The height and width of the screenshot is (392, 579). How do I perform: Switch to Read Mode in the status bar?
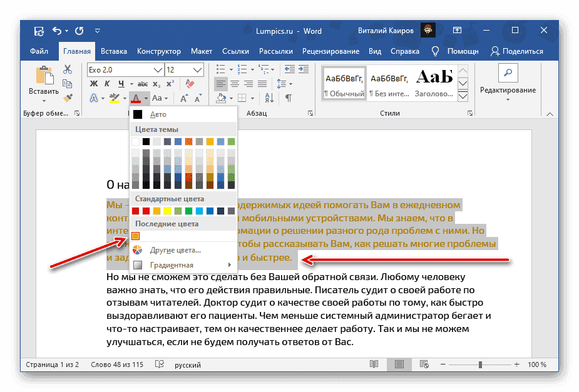tap(374, 364)
